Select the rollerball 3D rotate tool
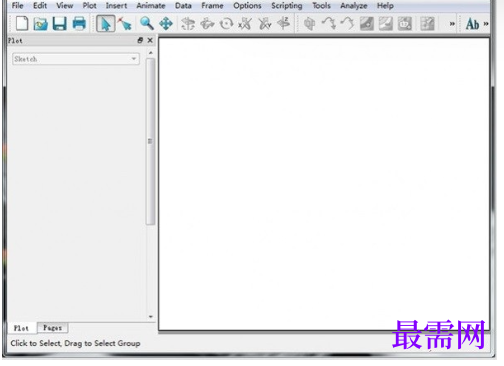 (x=207, y=24)
